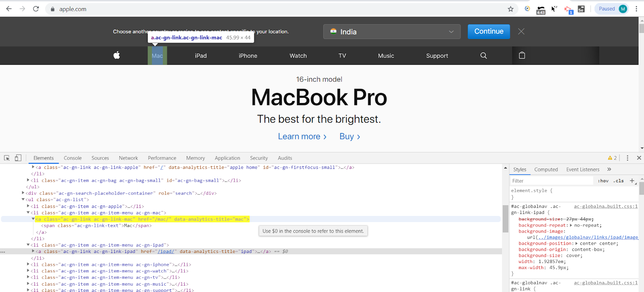Expand the li ac-gn-tv node
Screen dimensions: 644x292
coord(28,277)
